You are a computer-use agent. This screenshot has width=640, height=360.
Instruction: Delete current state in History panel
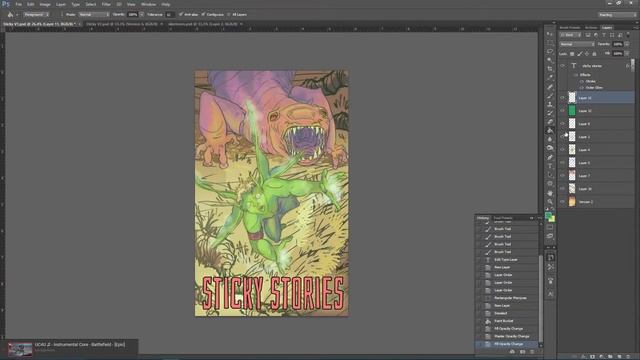point(532,351)
